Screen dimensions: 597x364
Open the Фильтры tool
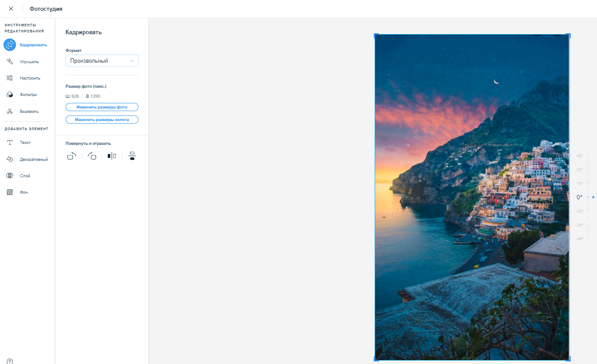10,95
